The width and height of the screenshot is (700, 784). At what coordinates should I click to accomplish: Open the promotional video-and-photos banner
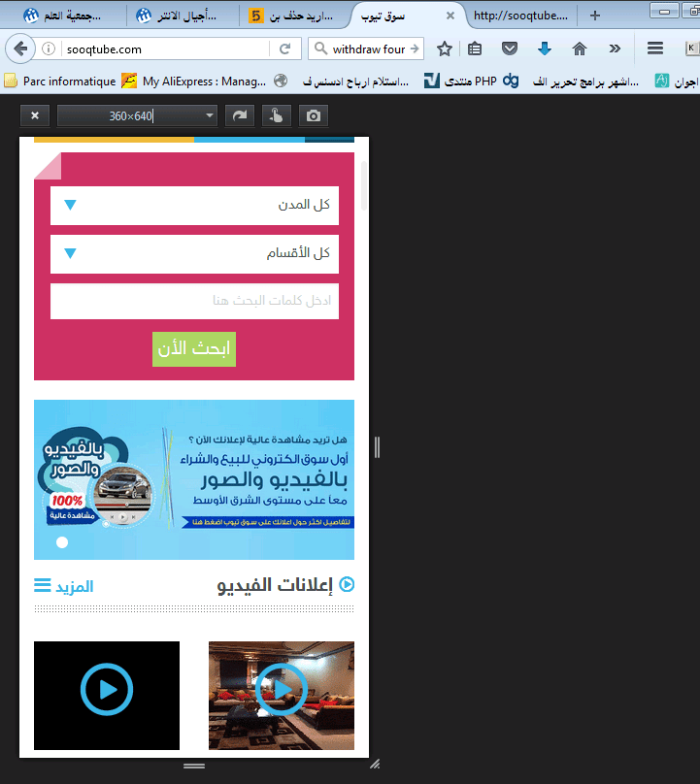click(x=194, y=479)
